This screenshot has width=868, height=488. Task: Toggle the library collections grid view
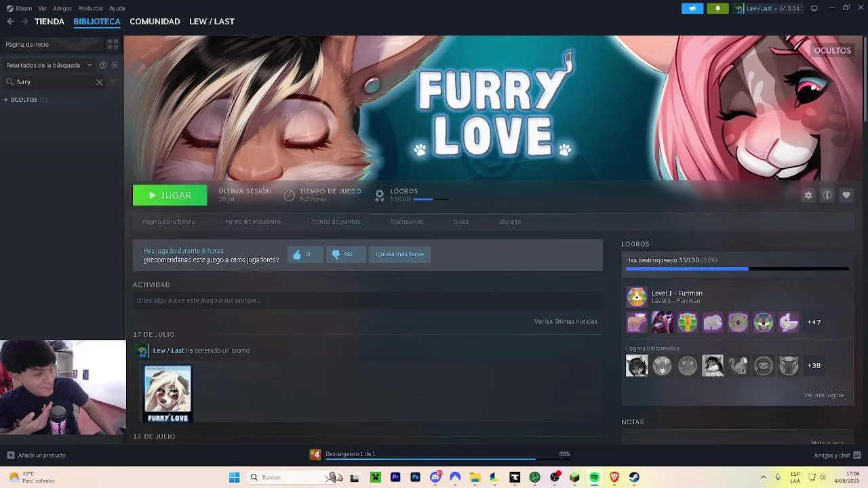113,44
